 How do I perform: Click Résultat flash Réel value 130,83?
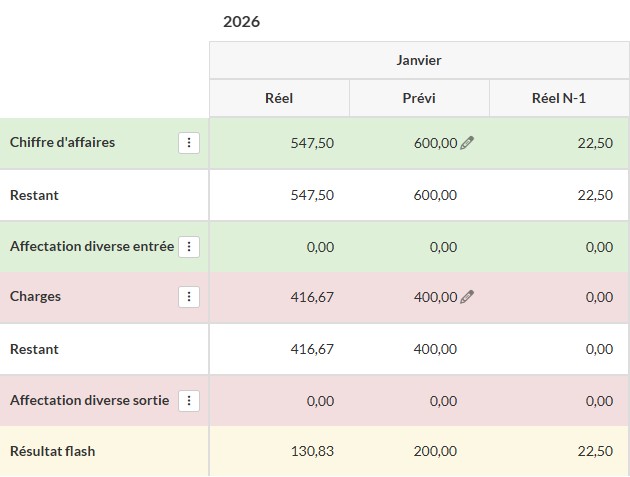click(312, 451)
